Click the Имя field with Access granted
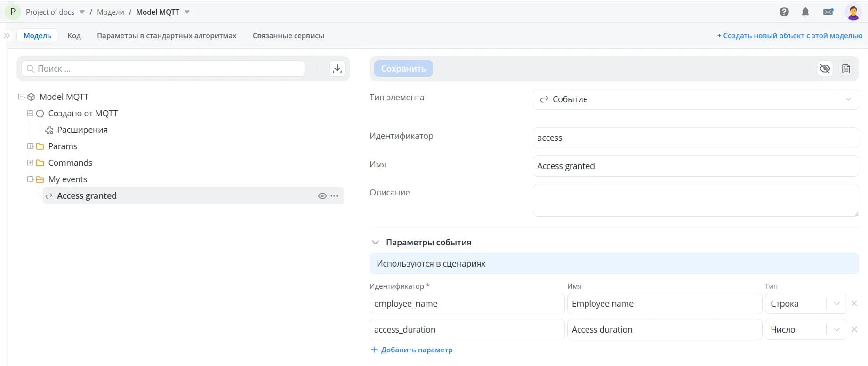The width and height of the screenshot is (868, 366). click(x=696, y=166)
